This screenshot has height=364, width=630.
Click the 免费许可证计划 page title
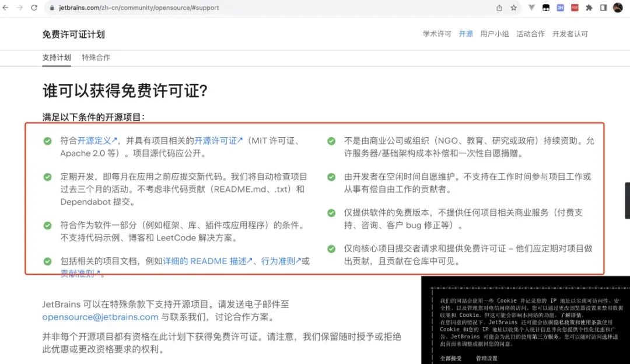pos(73,34)
